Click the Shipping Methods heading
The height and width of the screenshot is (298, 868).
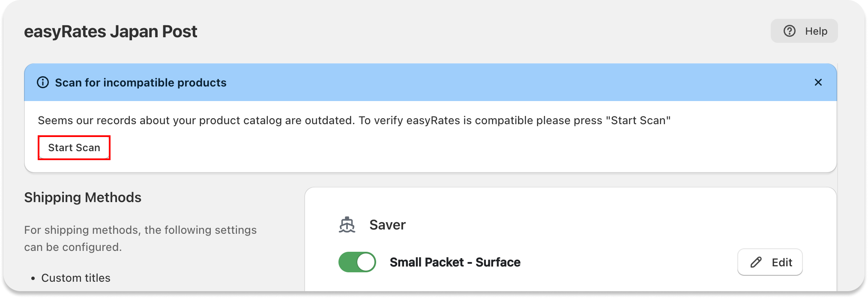click(x=83, y=197)
